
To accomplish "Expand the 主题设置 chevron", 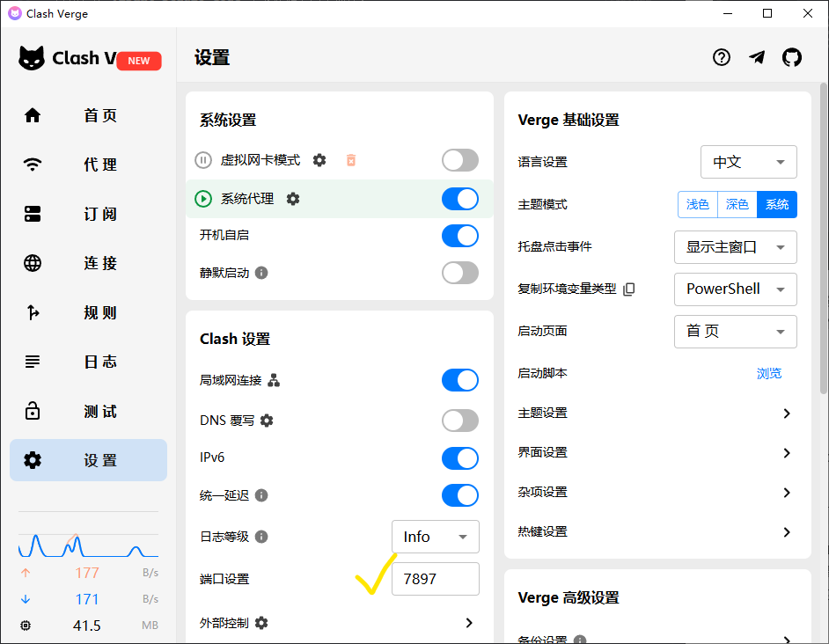I will click(787, 413).
